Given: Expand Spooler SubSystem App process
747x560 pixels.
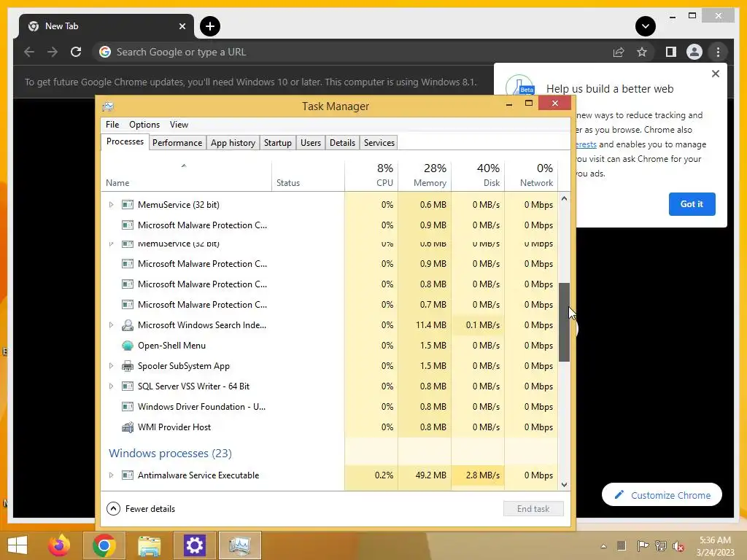Looking at the screenshot, I should [x=111, y=366].
